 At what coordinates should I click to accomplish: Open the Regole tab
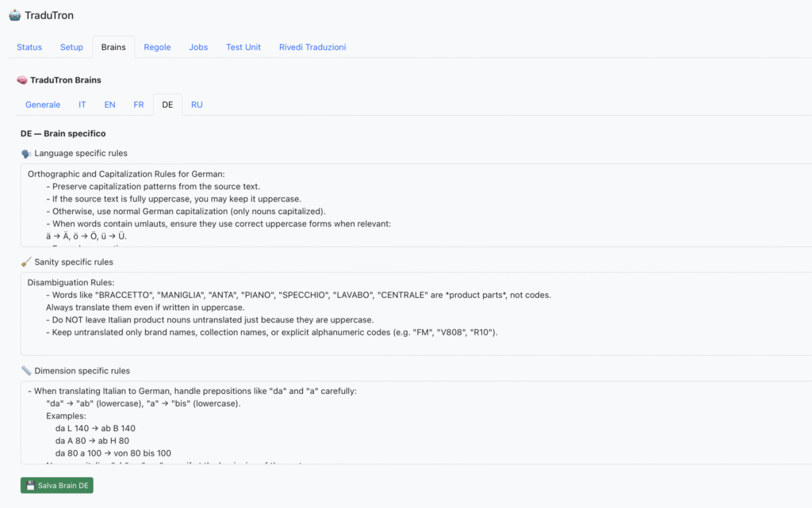tap(157, 48)
